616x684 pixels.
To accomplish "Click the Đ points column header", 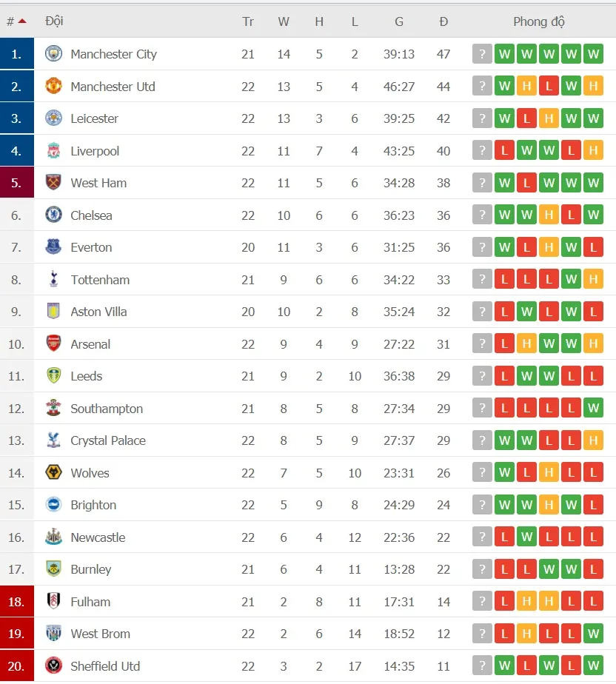I will [x=443, y=21].
